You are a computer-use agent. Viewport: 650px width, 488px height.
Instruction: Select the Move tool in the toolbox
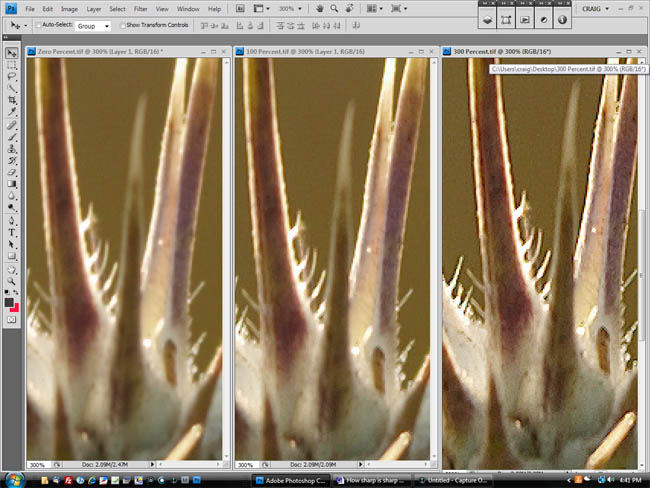12,53
